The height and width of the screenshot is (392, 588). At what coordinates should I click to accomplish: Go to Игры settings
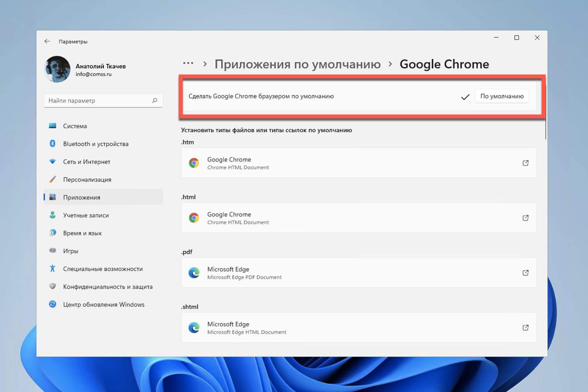(103, 251)
